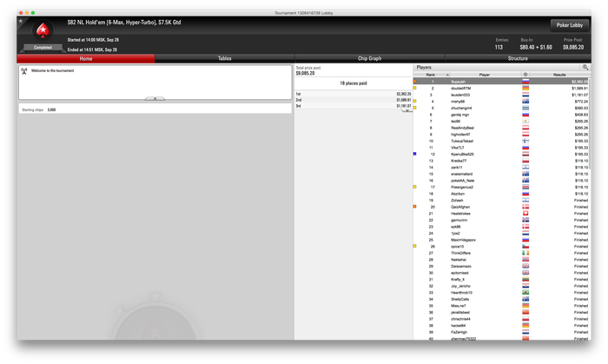Click the 1st place payout row
The width and height of the screenshot is (608, 364).
point(354,94)
